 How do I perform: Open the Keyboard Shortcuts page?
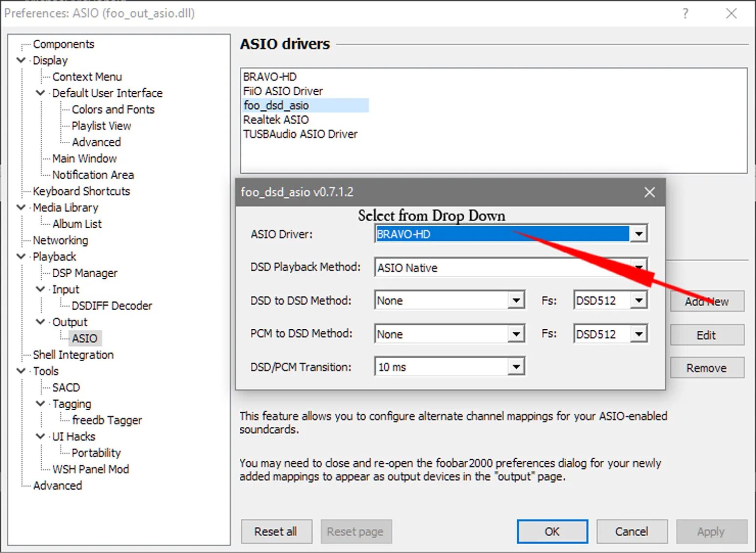(x=81, y=191)
